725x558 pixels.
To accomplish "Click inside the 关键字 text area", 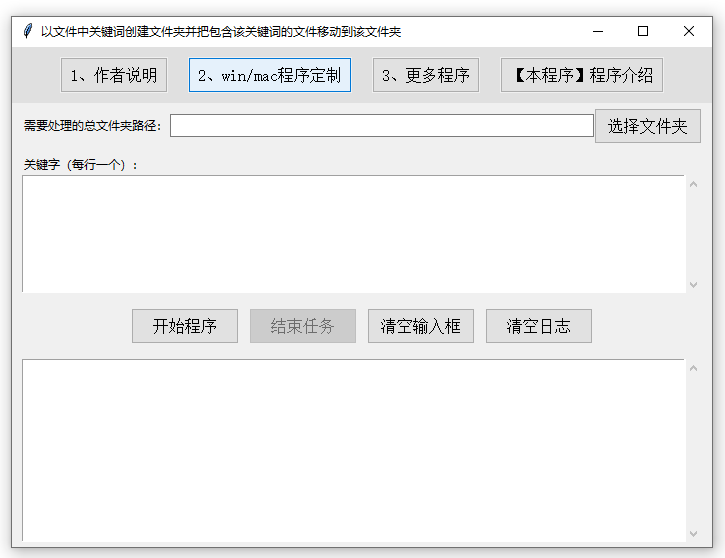I will tap(354, 234).
